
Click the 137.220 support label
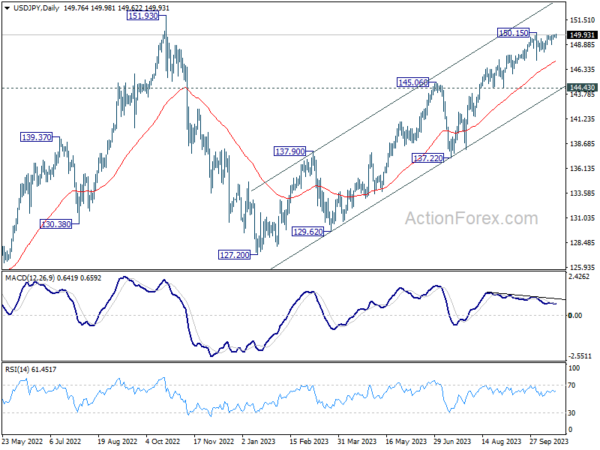[427, 158]
